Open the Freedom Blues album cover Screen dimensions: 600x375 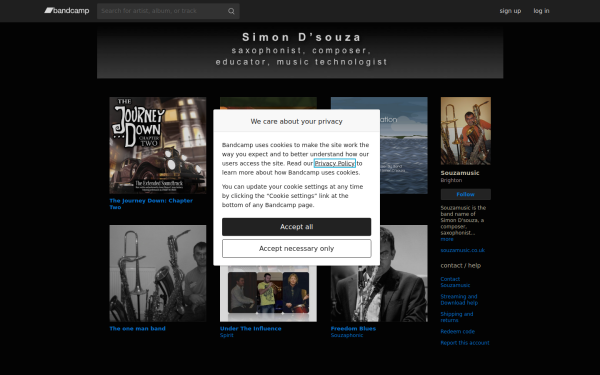pos(404,273)
